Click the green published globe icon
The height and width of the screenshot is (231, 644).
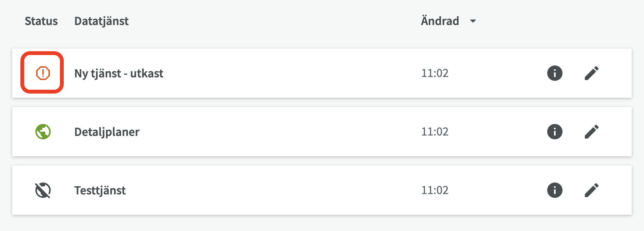coord(43,132)
